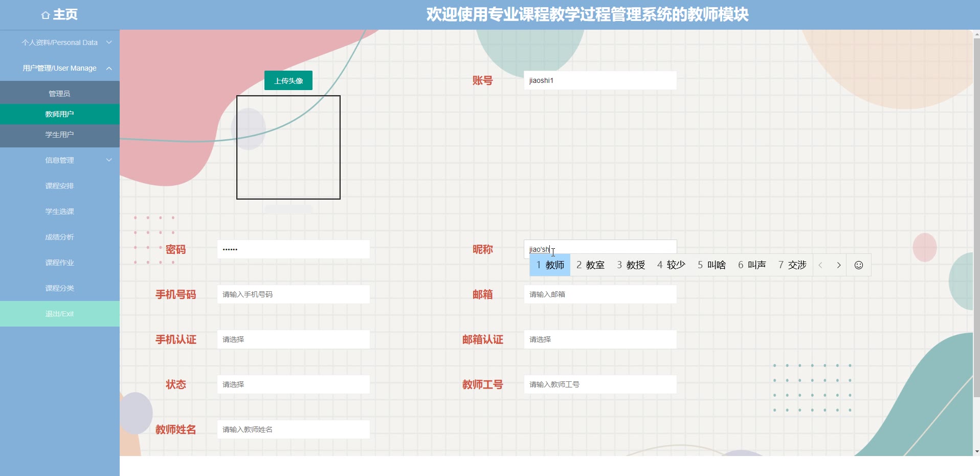980x476 pixels.
Task: Choose IME candidate 2 教室
Action: point(590,265)
